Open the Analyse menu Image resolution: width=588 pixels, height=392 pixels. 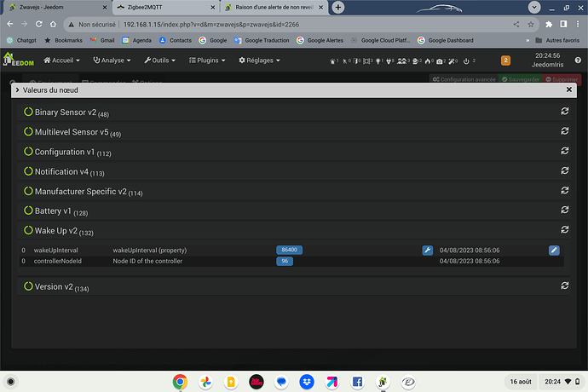112,61
